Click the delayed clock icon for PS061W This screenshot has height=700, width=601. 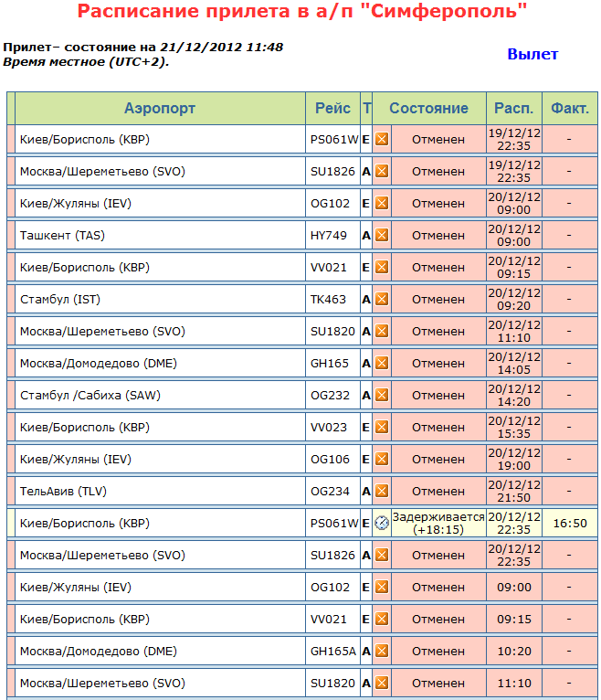tap(382, 523)
